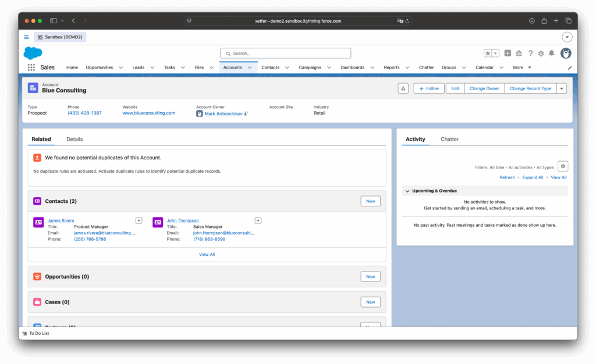Select the Sandbox (DEMO2) tab

[x=60, y=37]
